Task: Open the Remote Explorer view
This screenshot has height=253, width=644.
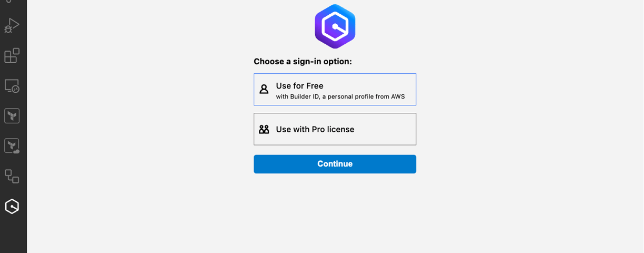Action: (12, 86)
